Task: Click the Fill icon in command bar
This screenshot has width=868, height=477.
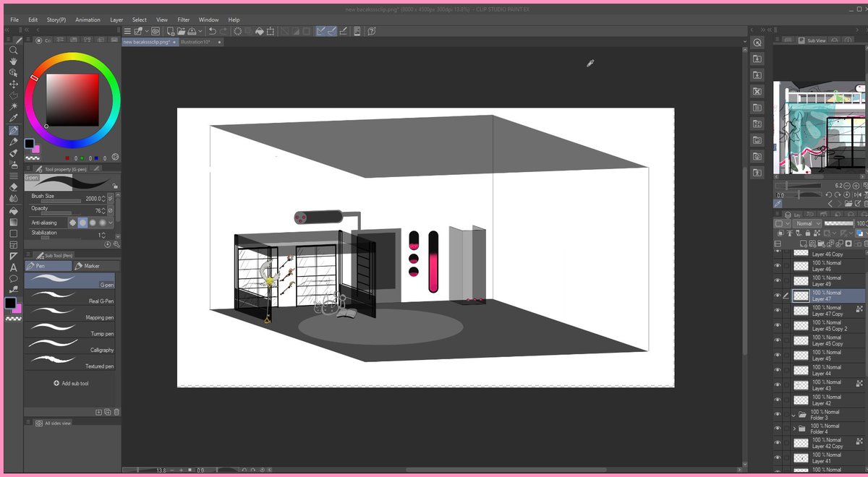Action: pyautogui.click(x=258, y=31)
